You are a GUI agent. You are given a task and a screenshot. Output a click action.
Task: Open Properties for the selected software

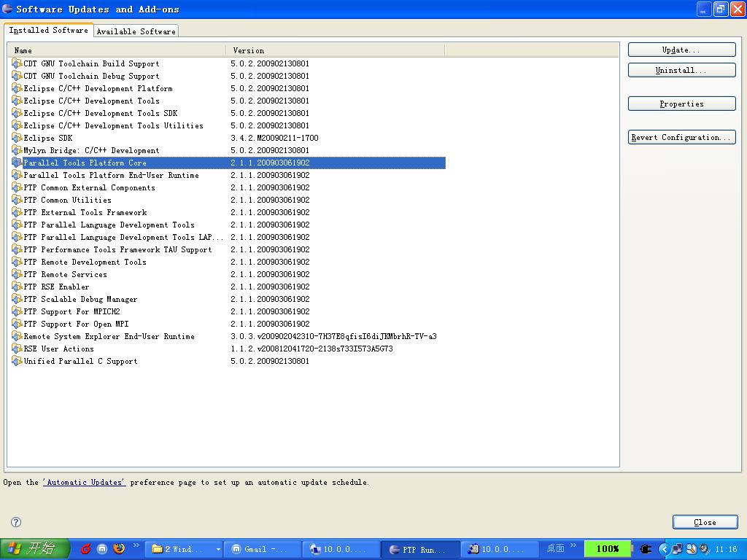[x=682, y=104]
